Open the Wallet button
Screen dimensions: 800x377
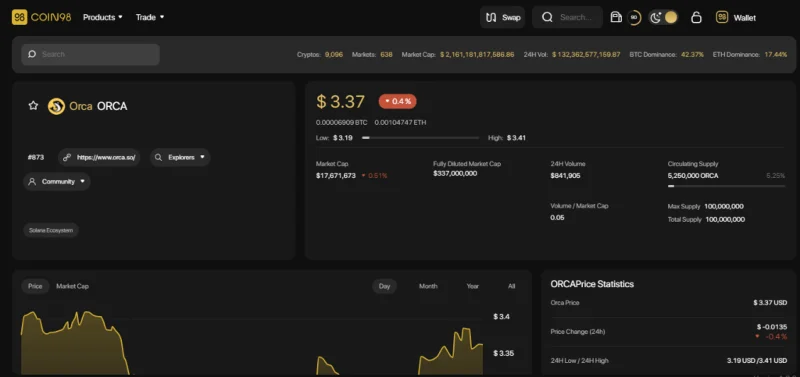pyautogui.click(x=736, y=17)
